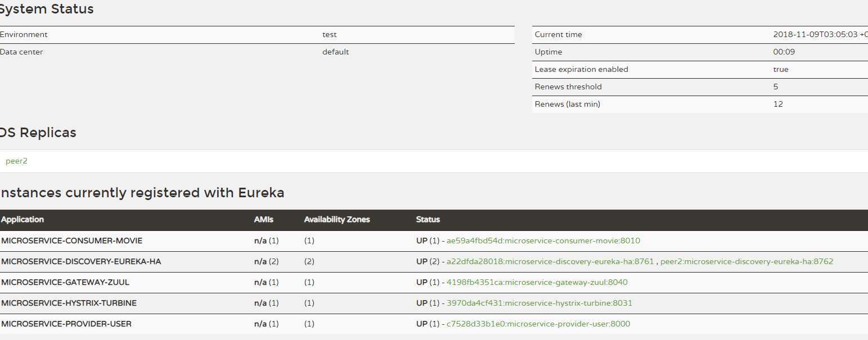
Task: Open the peer2 replica link
Action: (16, 161)
